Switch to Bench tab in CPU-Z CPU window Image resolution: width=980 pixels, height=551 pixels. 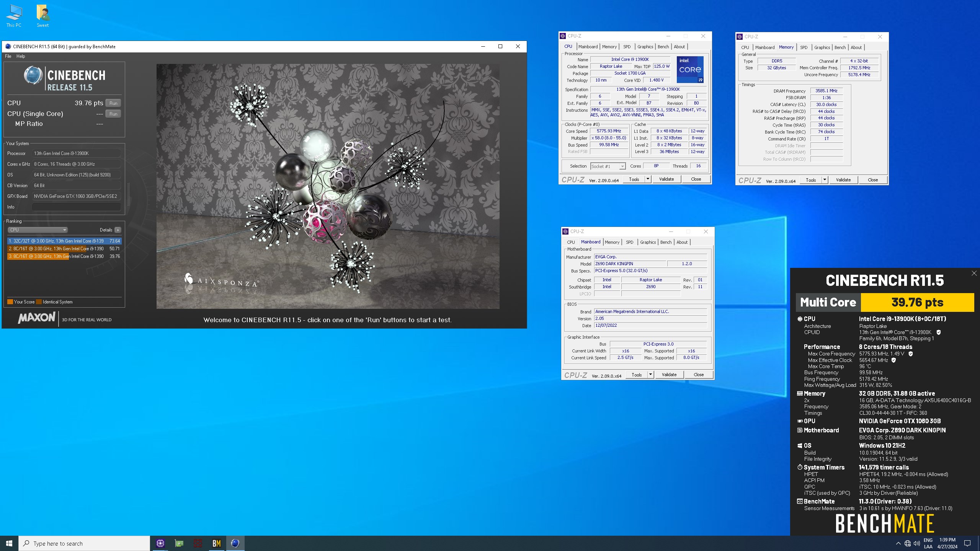(x=663, y=47)
